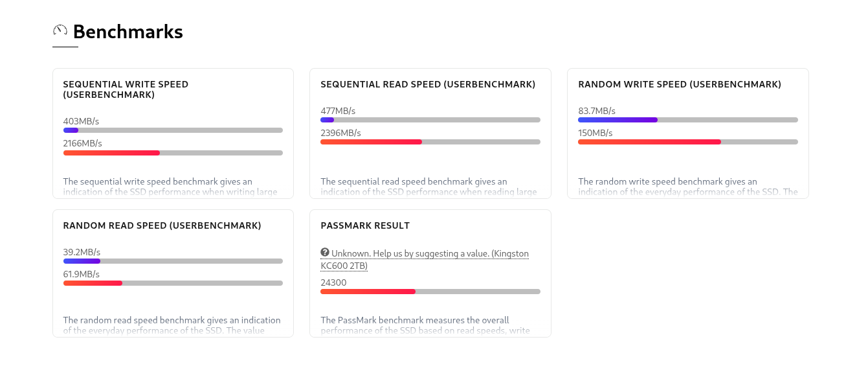
Task: Click the 2166MB/s red progress bar
Action: pos(173,153)
